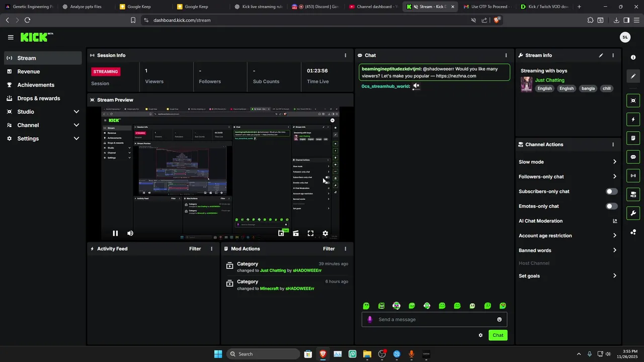
Task: Open Windows Start menu
Action: pyautogui.click(x=218, y=354)
